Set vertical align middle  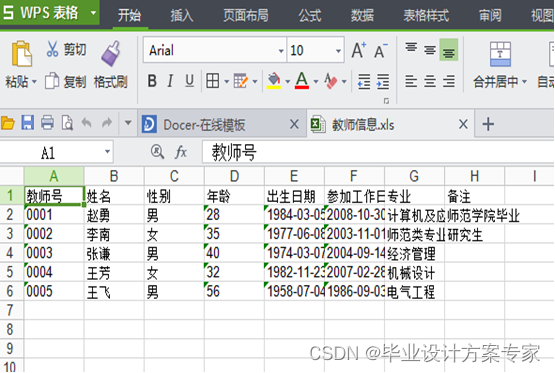click(430, 51)
